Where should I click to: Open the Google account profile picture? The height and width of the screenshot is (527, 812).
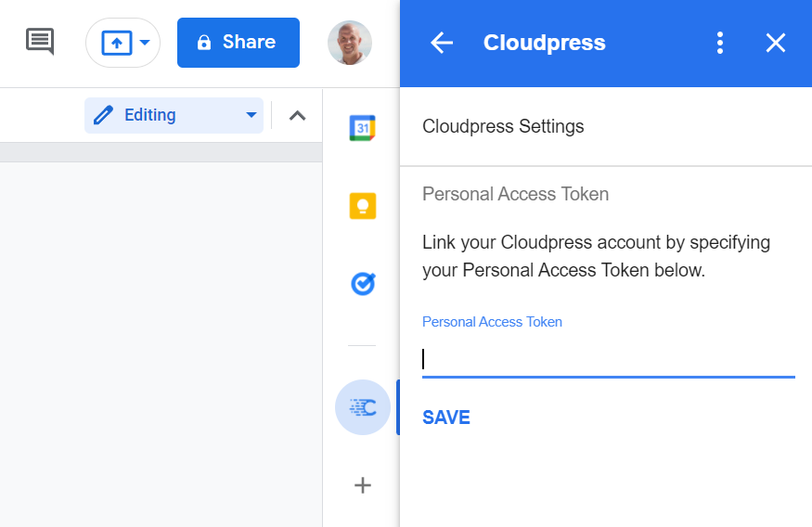point(350,43)
